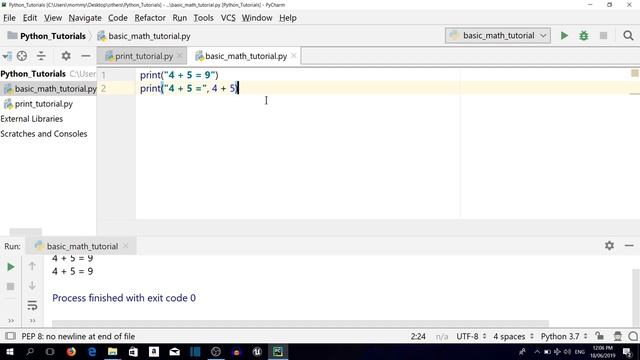Open the Run menu

179,18
